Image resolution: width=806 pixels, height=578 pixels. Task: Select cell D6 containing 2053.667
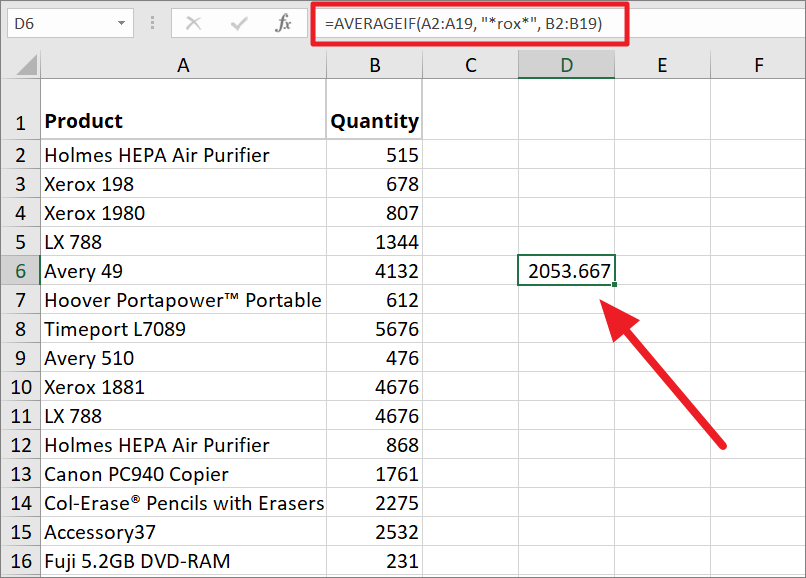[x=566, y=270]
